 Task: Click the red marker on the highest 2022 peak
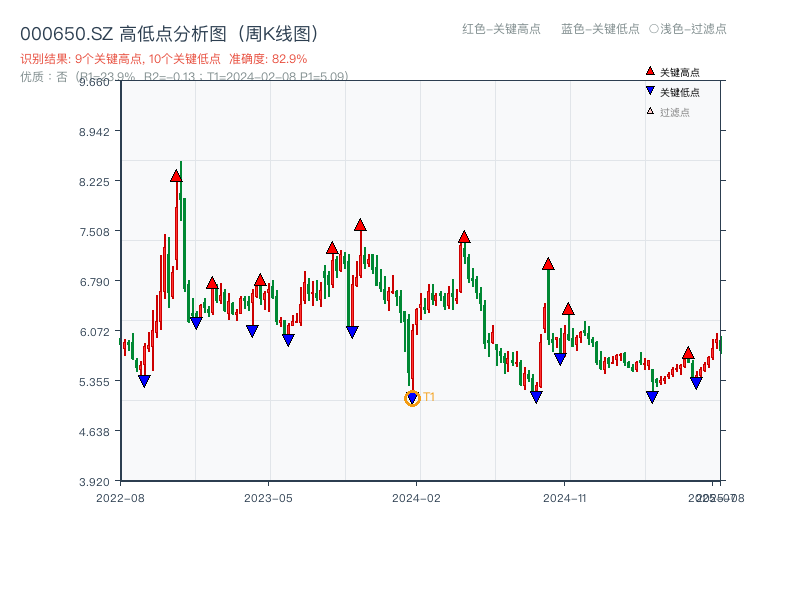(177, 176)
